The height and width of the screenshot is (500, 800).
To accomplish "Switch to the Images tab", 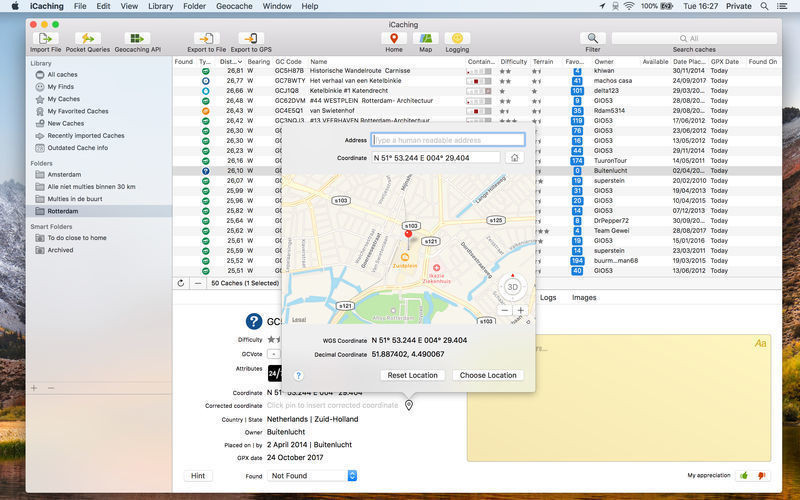I will 584,297.
